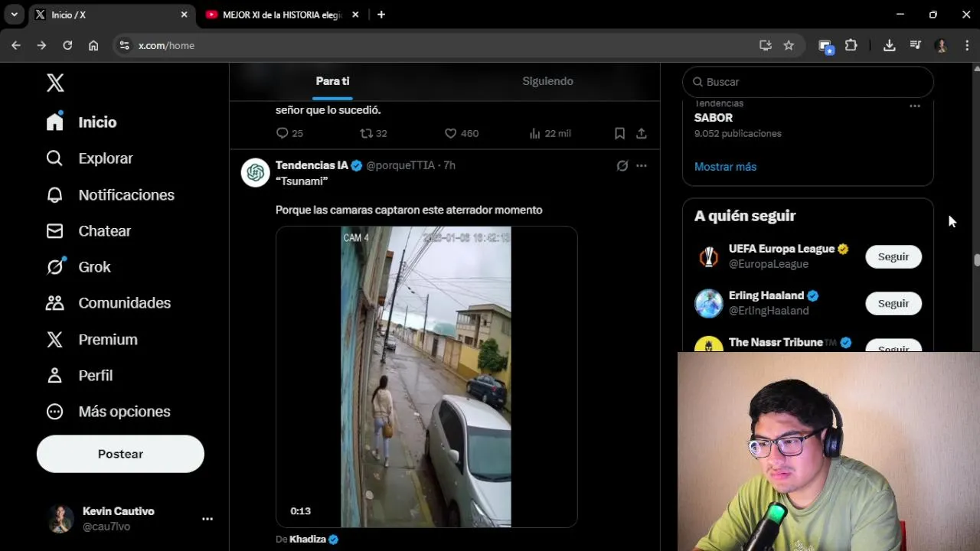
Task: Switch to the Siguiendo tab
Action: 547,81
